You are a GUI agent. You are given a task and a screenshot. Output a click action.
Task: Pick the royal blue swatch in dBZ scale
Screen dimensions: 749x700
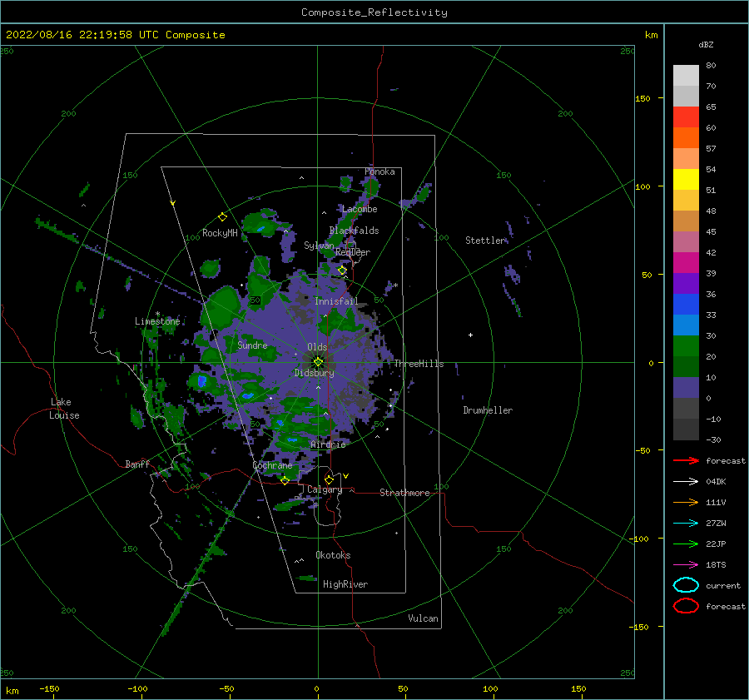[x=686, y=304]
